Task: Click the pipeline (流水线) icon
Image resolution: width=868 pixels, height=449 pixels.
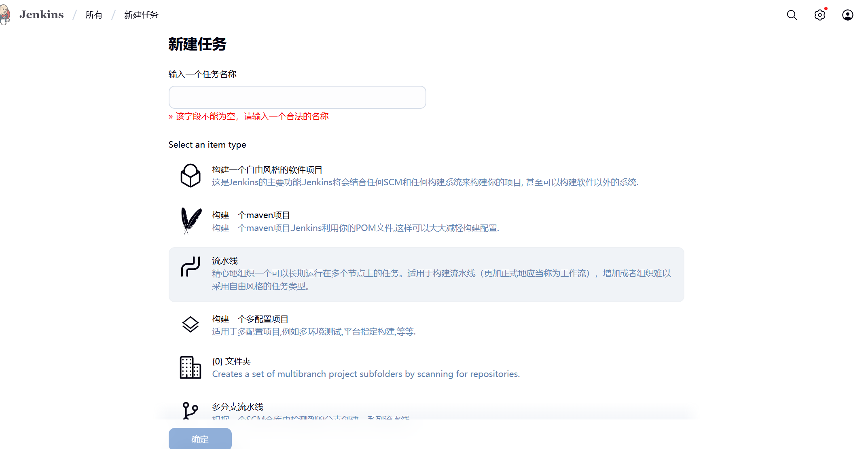Action: coord(191,267)
